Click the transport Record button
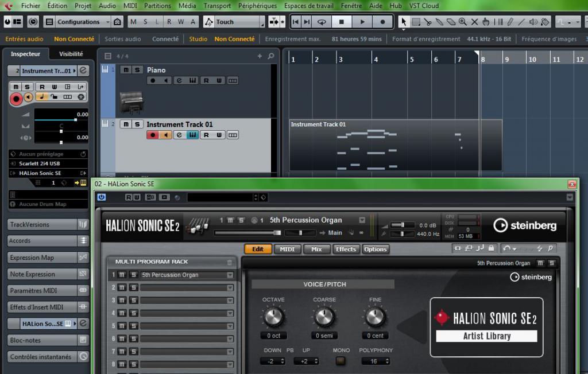 pyautogui.click(x=382, y=22)
